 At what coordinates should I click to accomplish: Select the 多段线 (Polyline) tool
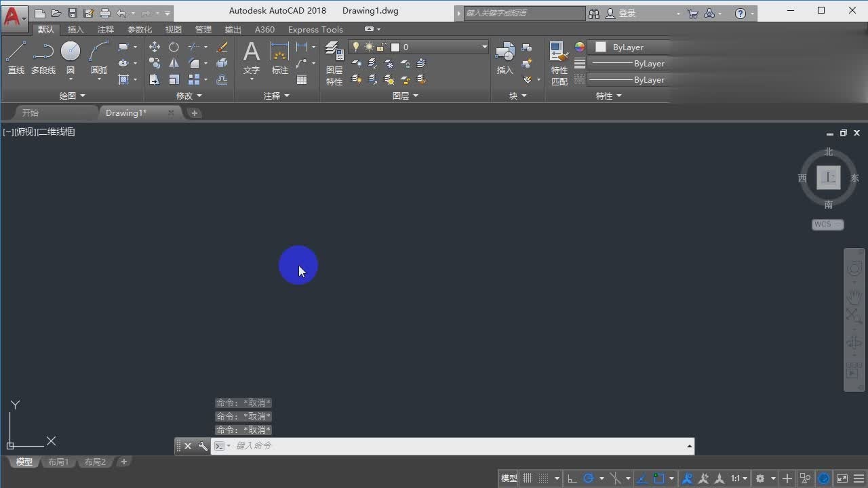point(43,58)
